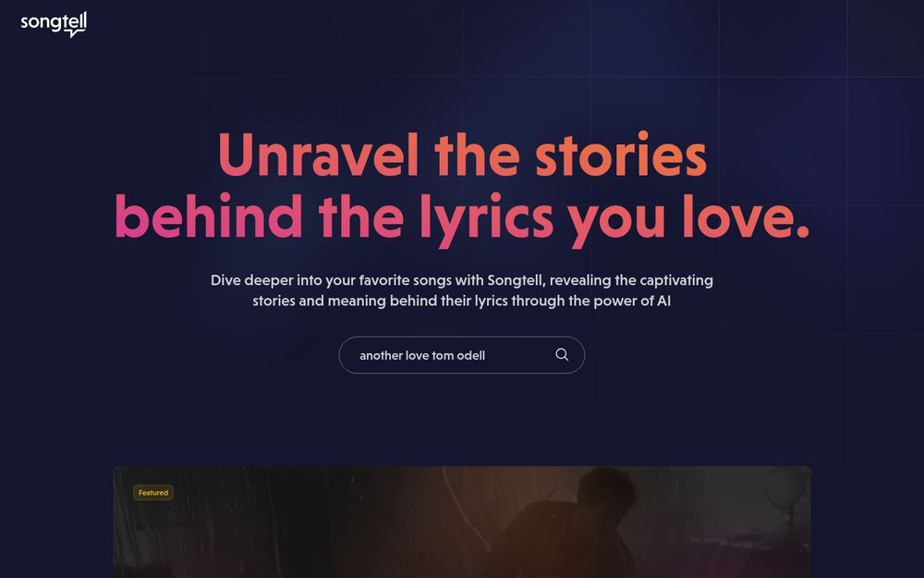Image resolution: width=924 pixels, height=578 pixels.
Task: Click the "Unravel the stories" headline
Action: pos(462,155)
